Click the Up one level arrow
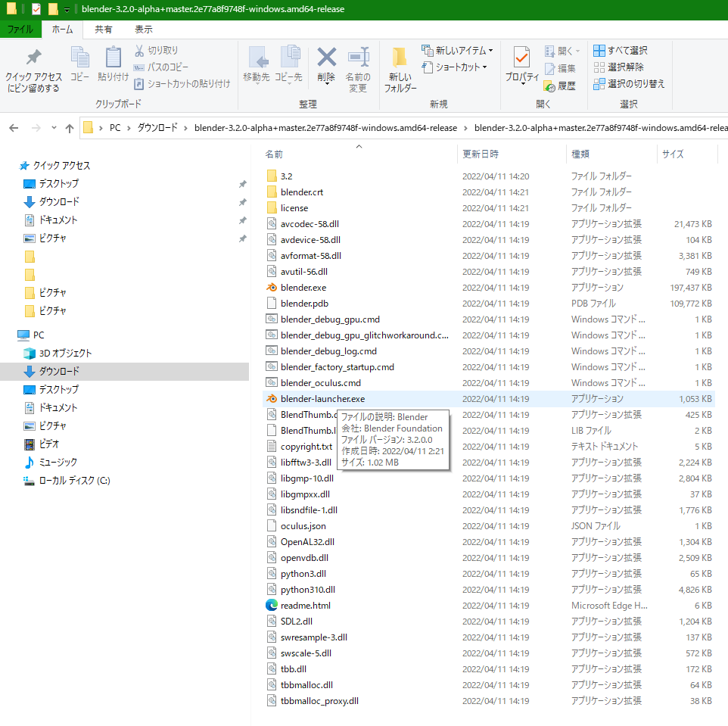This screenshot has height=726, width=728. pos(70,128)
